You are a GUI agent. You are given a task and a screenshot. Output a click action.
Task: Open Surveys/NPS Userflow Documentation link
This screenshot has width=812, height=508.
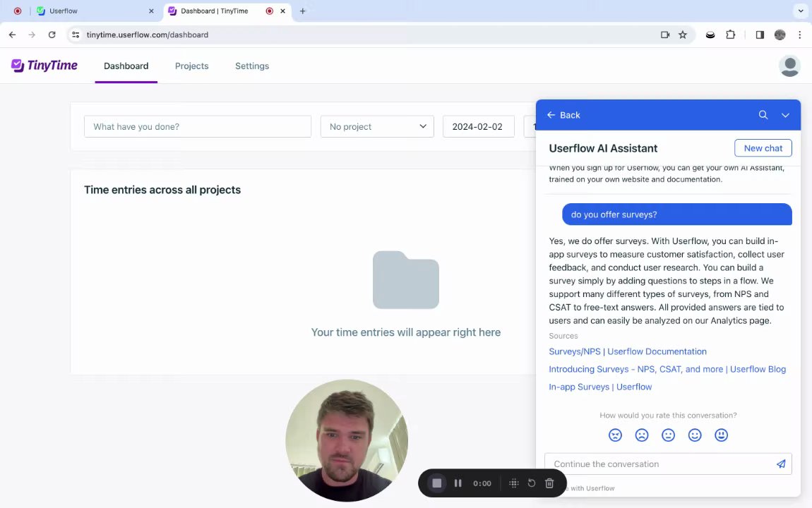pyautogui.click(x=628, y=351)
